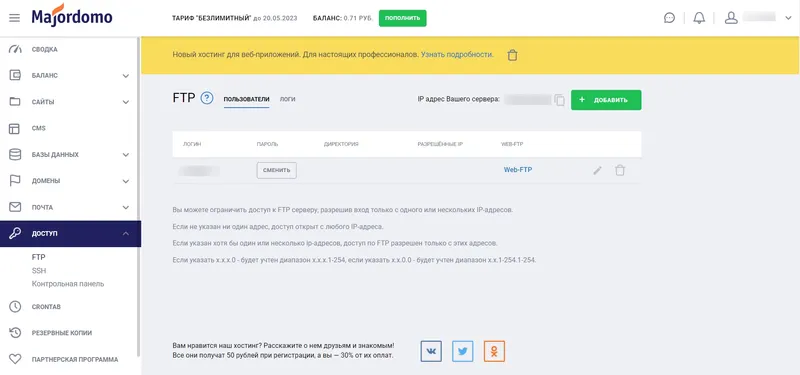Click the Сменить password button
The width and height of the screenshot is (800, 375).
277,170
